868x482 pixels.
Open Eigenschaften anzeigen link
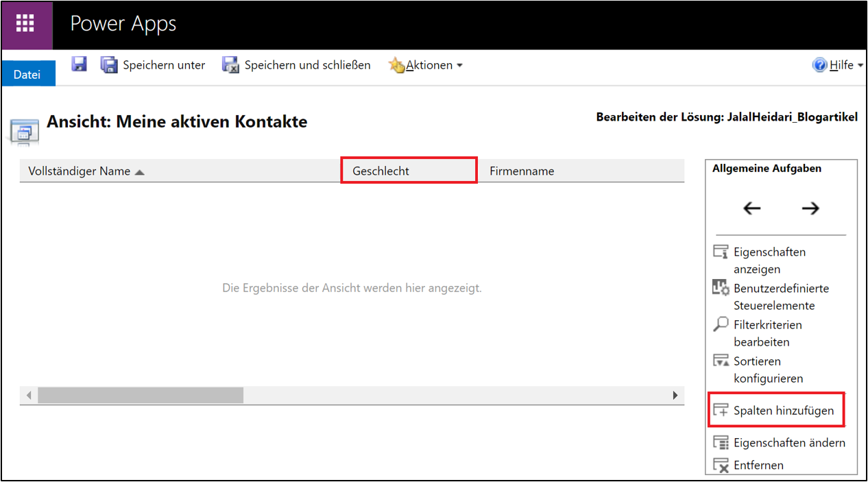click(769, 261)
